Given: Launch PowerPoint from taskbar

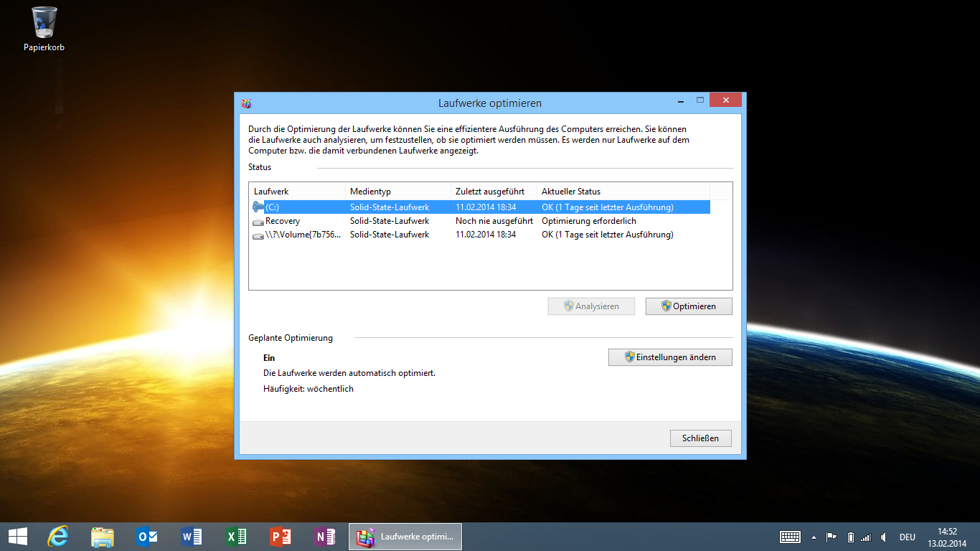Looking at the screenshot, I should pyautogui.click(x=281, y=537).
